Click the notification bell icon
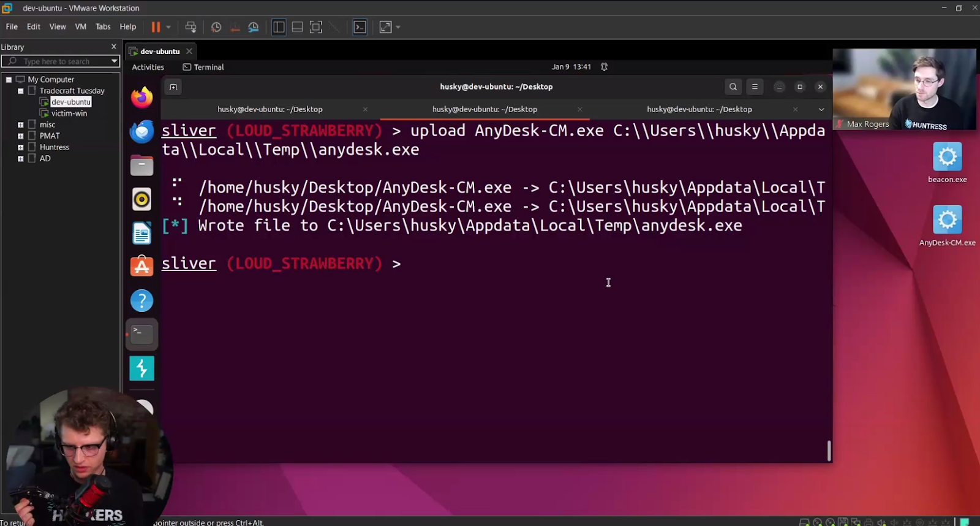 pos(604,67)
